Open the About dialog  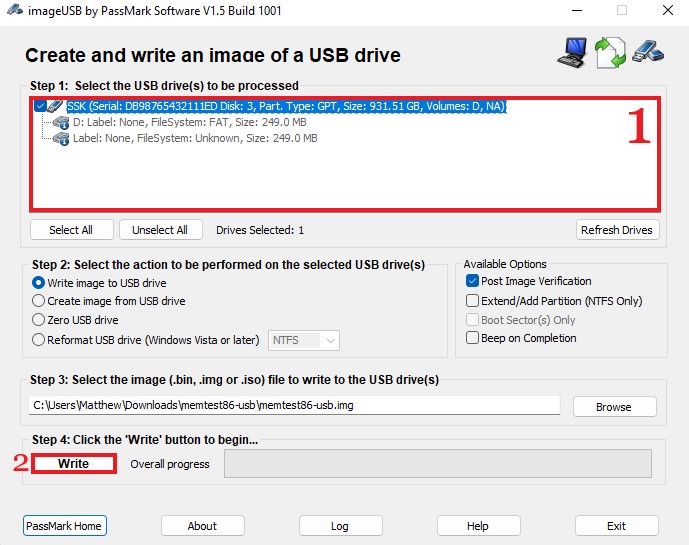coord(203,526)
